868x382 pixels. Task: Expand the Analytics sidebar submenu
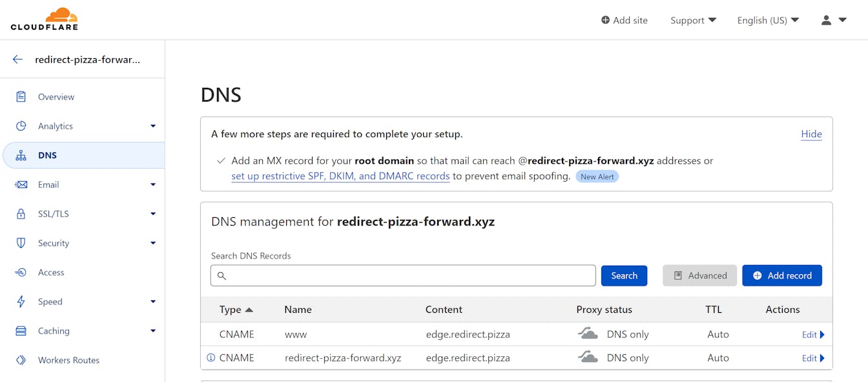pos(153,126)
